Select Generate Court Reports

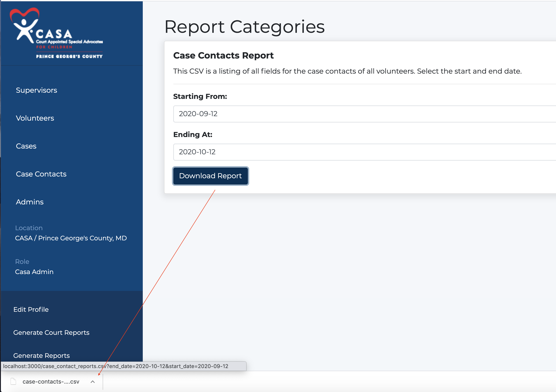[51, 332]
